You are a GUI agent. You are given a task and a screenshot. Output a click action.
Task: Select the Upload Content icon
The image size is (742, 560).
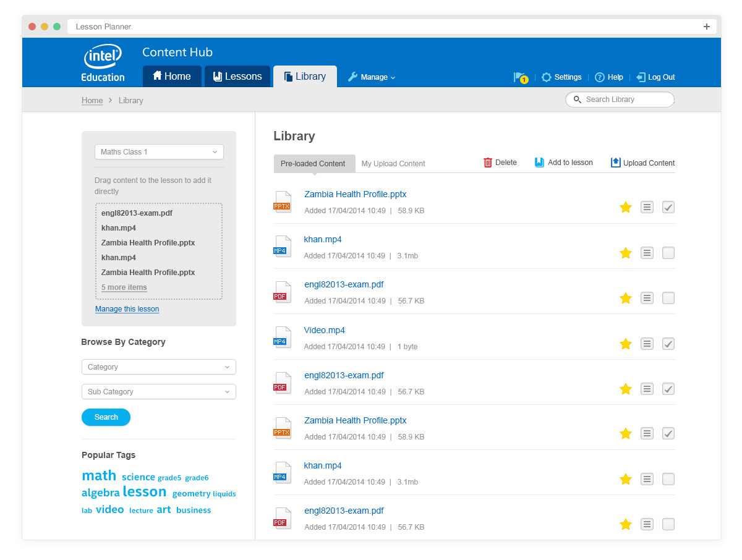pos(615,162)
